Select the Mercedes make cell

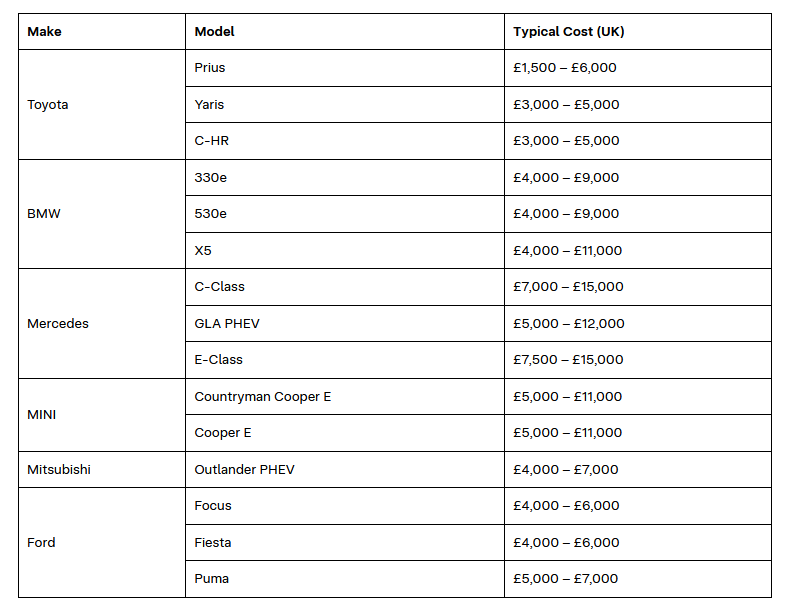click(58, 323)
